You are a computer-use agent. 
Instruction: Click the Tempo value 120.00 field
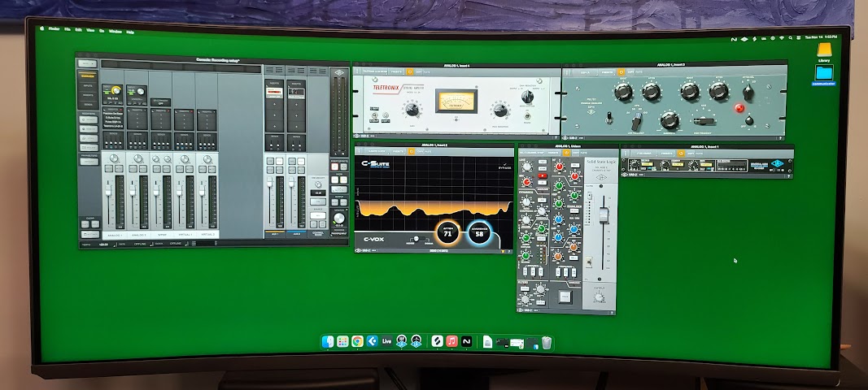coord(103,245)
